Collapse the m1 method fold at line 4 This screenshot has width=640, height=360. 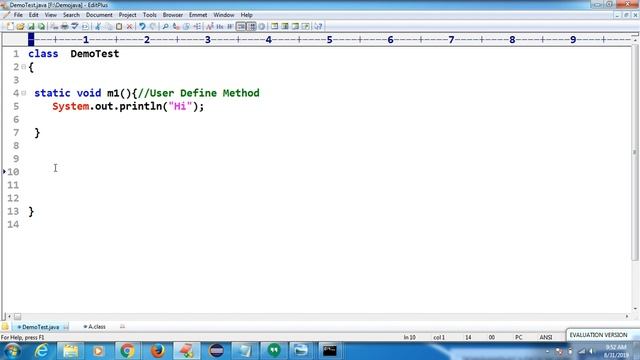coord(24,93)
